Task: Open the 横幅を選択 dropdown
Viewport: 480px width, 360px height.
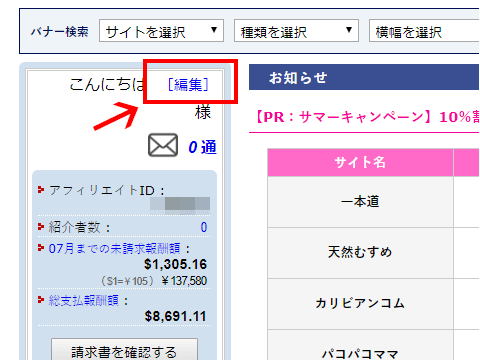Action: [x=424, y=31]
